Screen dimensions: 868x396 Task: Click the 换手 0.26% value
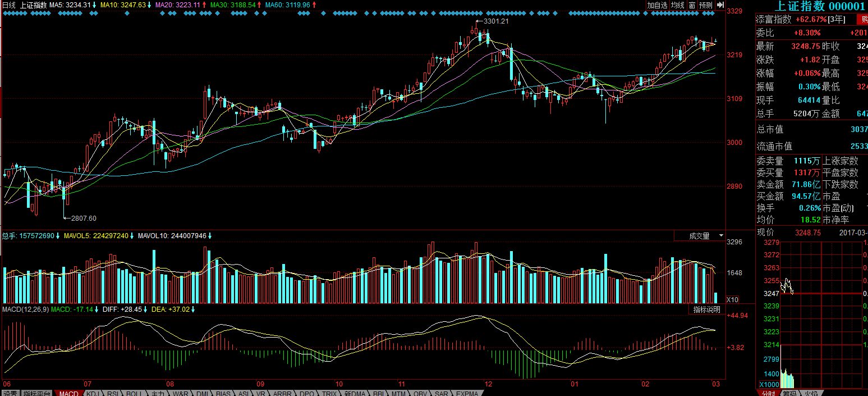810,208
